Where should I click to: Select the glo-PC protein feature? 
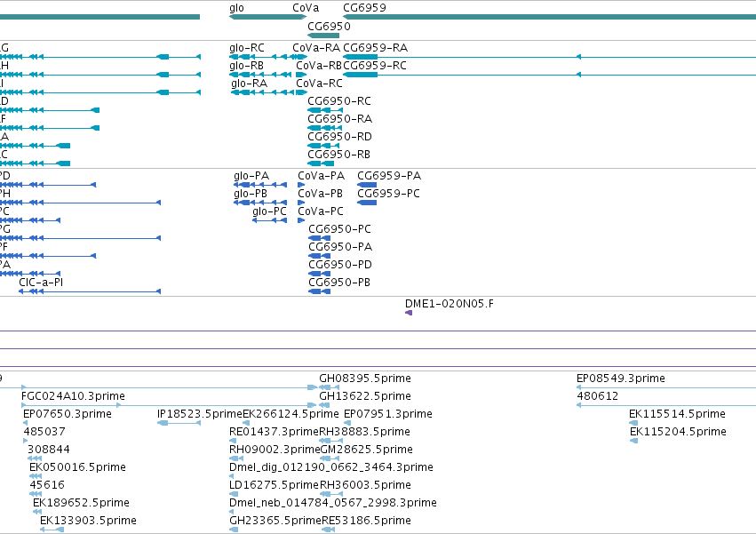pyautogui.click(x=269, y=220)
